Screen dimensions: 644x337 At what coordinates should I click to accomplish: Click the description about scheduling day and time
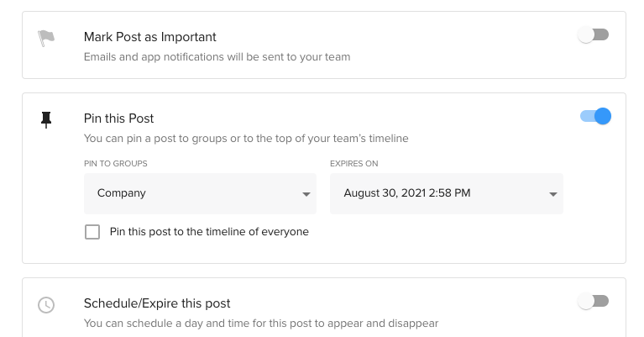coord(260,324)
